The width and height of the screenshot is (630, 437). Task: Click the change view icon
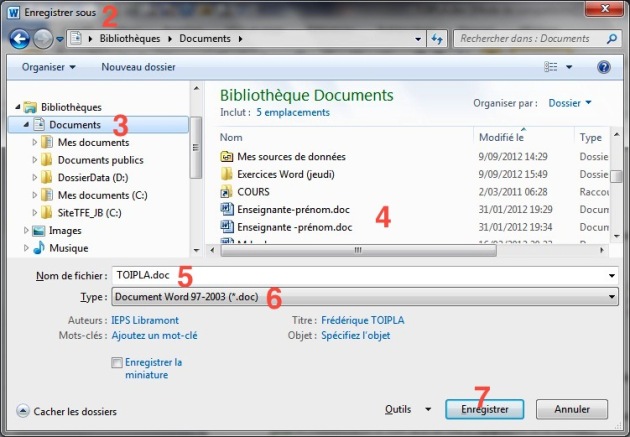click(x=550, y=67)
